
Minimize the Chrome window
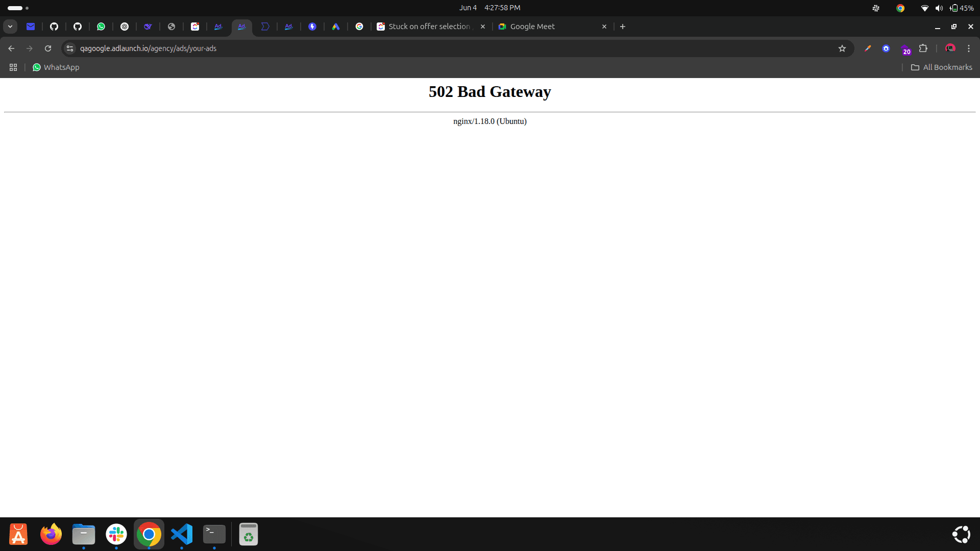938,27
